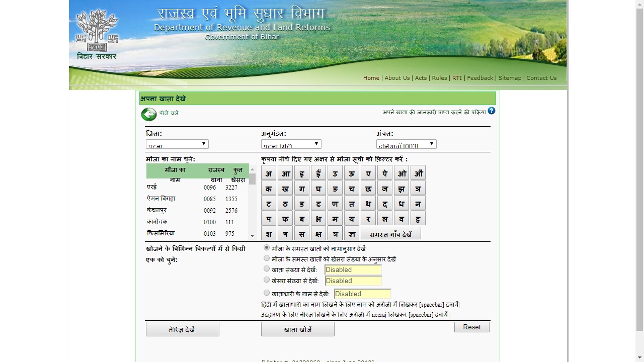The width and height of the screenshot is (644, 362).
Task: Select search by खाता संख्या radio option
Action: (x=267, y=269)
